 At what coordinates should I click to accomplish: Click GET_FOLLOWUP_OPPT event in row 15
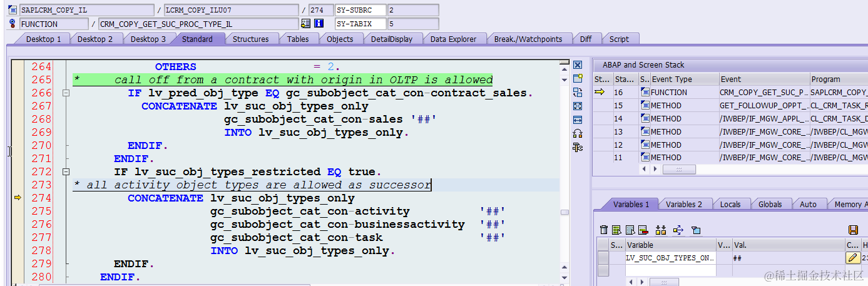pos(763,105)
